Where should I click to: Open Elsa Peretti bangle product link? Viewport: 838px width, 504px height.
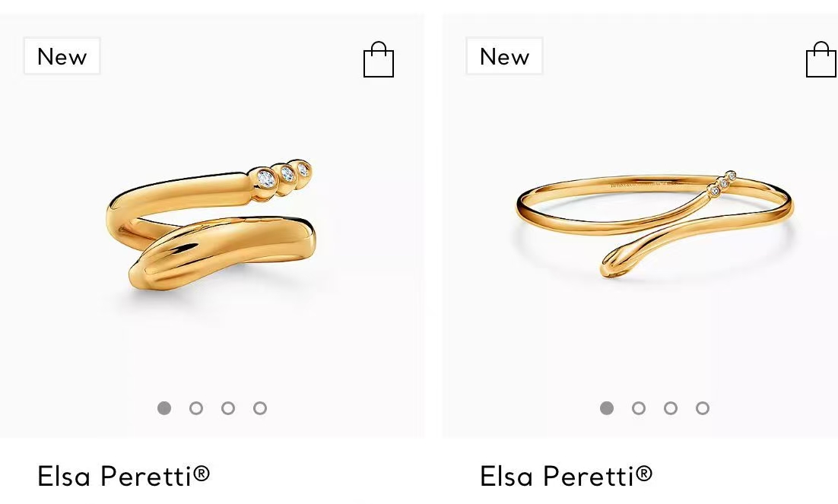click(566, 476)
